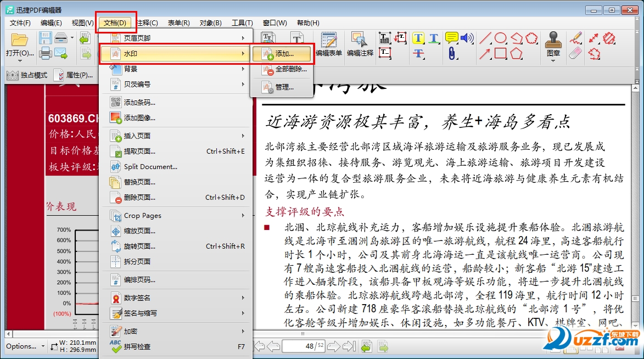This screenshot has height=359, width=644.
Task: Expand the 加密 submenu
Action: (176, 331)
